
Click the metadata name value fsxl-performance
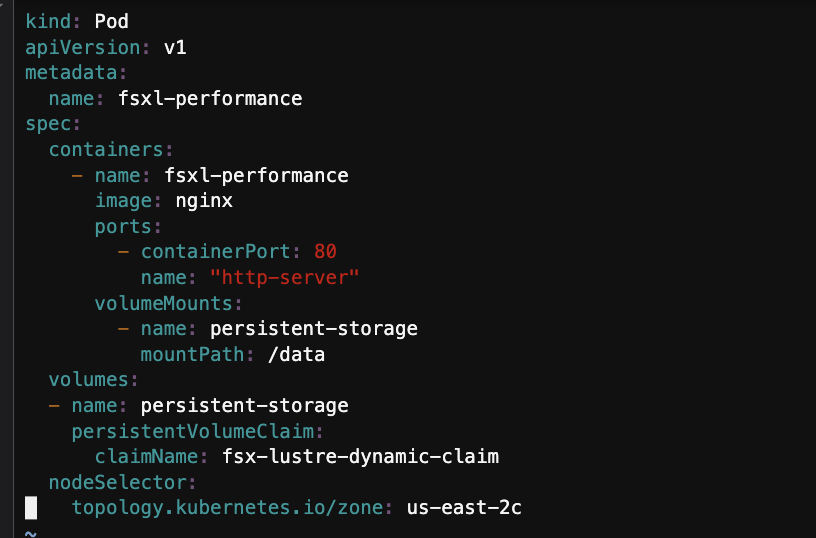pos(210,98)
